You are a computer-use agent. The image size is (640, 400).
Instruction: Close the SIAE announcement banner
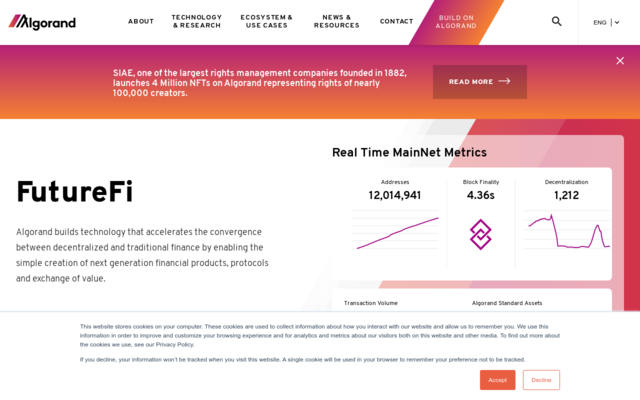coord(620,61)
